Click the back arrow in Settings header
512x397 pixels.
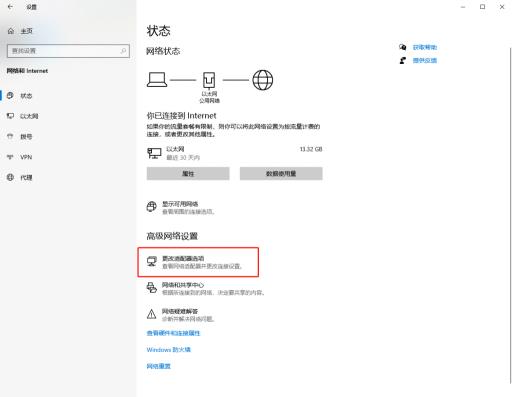coord(10,7)
